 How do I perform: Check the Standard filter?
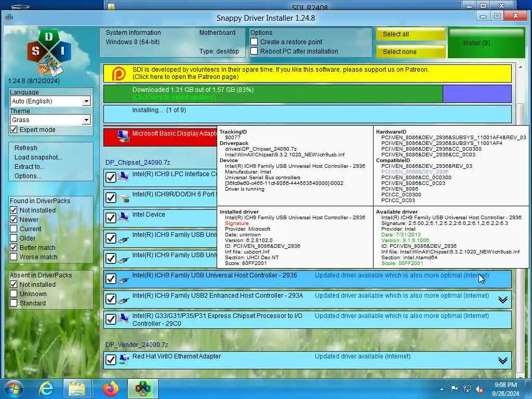pos(14,303)
